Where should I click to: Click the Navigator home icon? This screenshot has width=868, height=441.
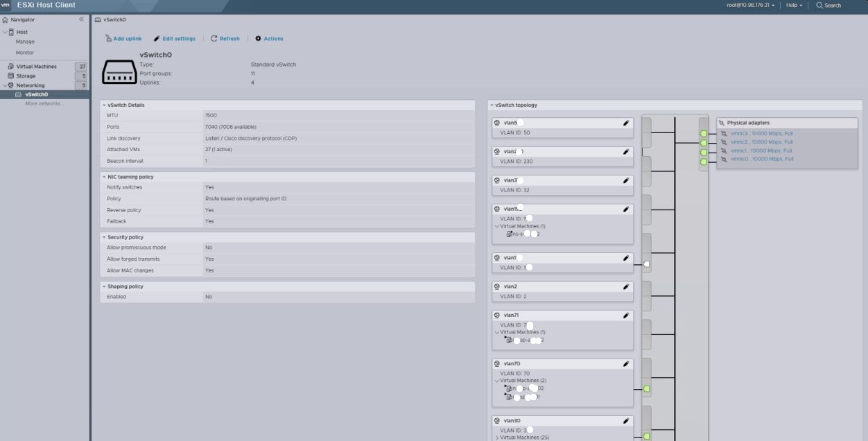coord(6,19)
